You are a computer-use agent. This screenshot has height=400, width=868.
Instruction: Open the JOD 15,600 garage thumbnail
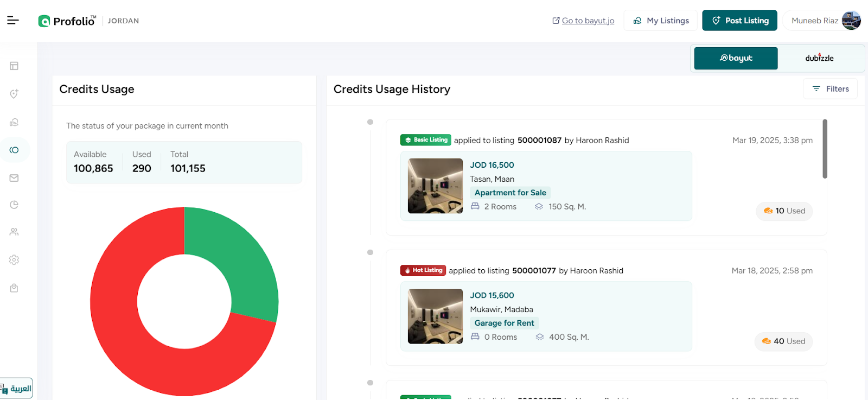click(436, 316)
